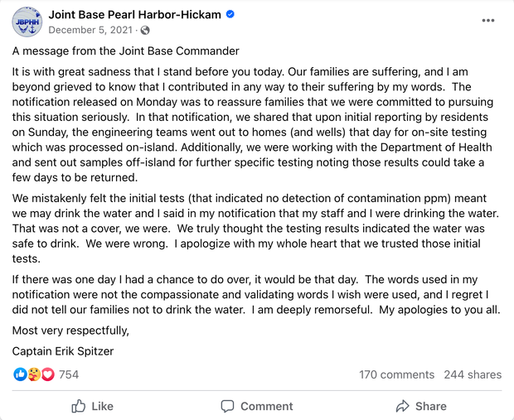View the 244 shares list
This screenshot has height=420, width=514.
(473, 374)
